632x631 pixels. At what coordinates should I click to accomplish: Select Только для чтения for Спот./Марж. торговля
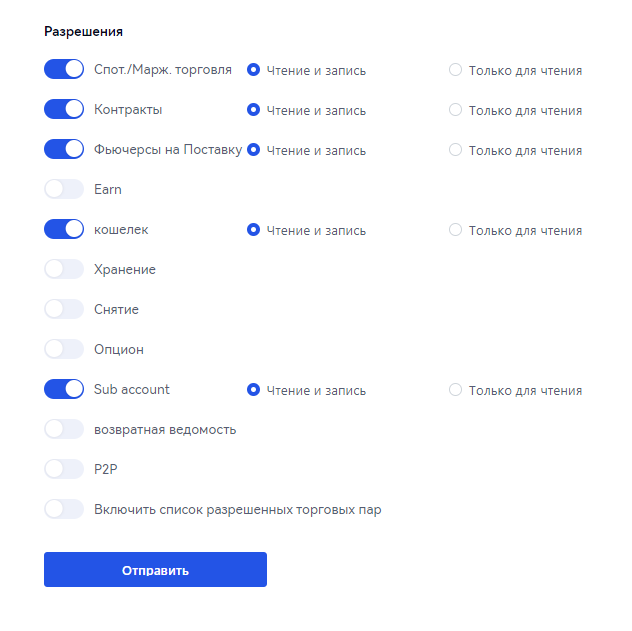pyautogui.click(x=455, y=70)
